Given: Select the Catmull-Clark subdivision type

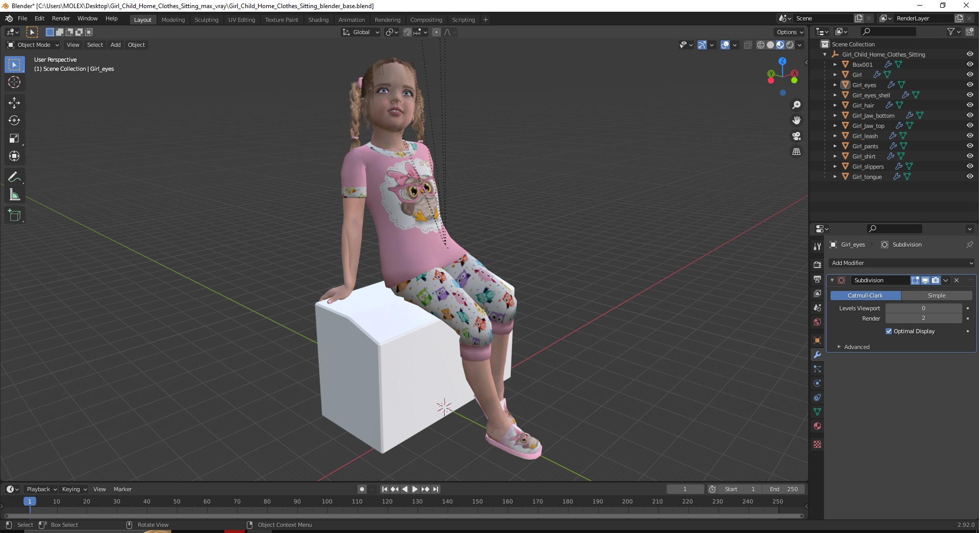Looking at the screenshot, I should [x=865, y=296].
